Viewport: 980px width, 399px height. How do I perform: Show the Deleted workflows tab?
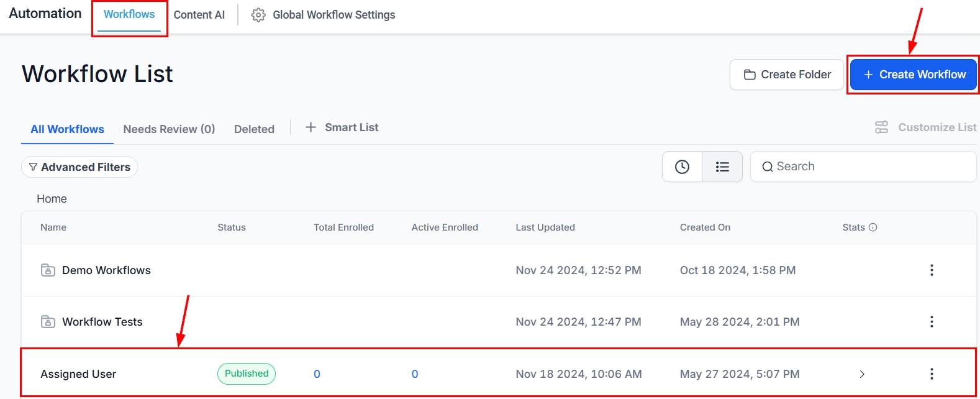click(x=254, y=129)
